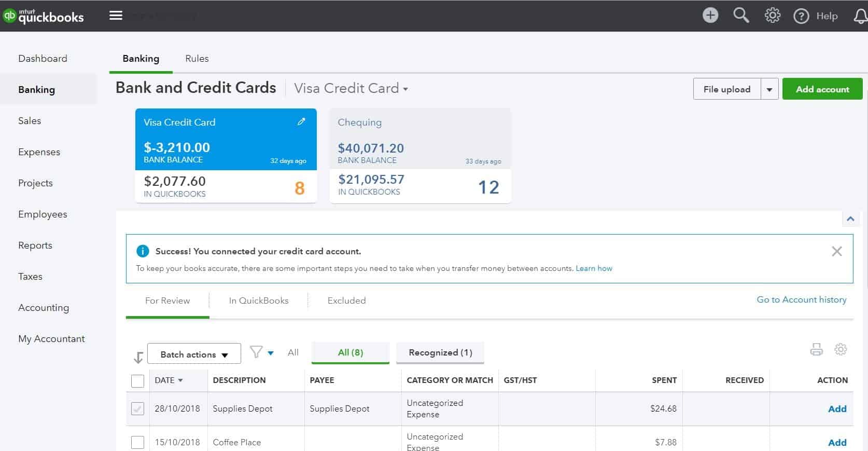Viewport: 868px width, 451px height.
Task: Open Expenses in the sidebar
Action: (x=39, y=152)
